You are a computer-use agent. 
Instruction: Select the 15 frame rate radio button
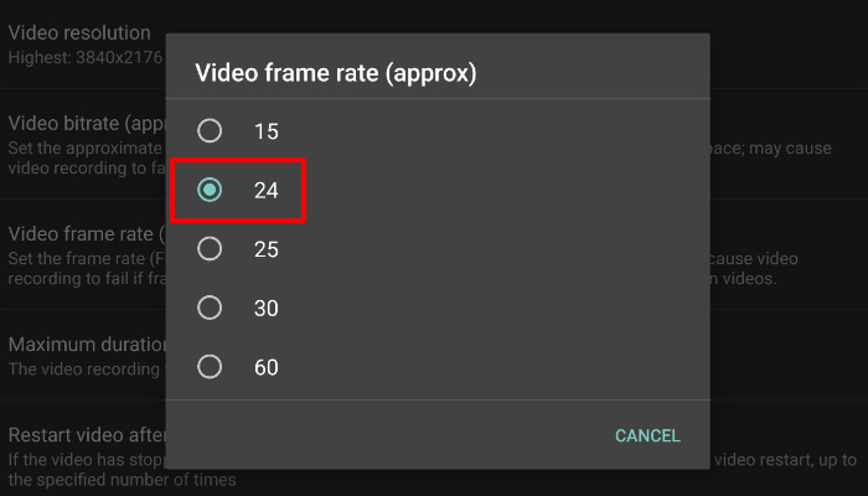tap(210, 131)
